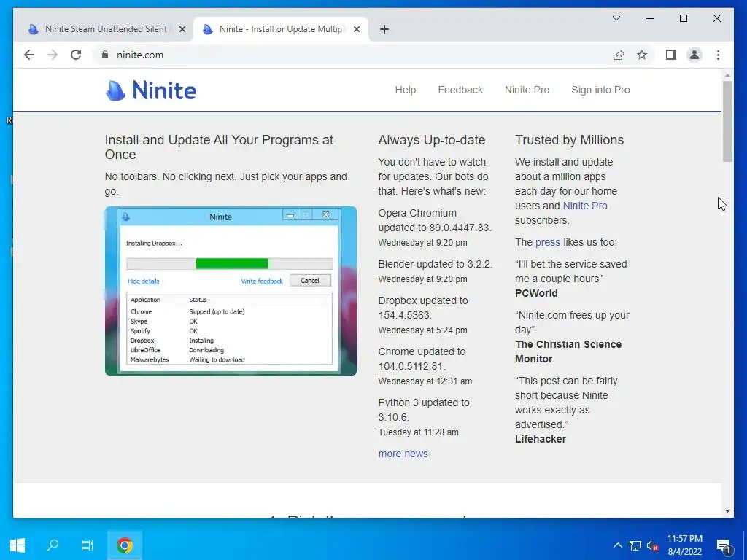Click the padlock site info icon
This screenshot has height=560, width=747.
pos(105,55)
